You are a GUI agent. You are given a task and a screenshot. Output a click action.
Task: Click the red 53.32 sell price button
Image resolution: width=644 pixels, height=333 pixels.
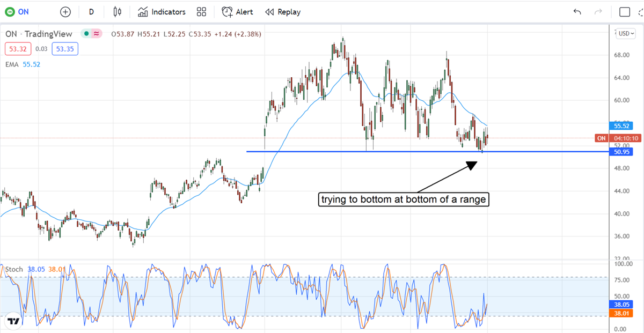(17, 49)
